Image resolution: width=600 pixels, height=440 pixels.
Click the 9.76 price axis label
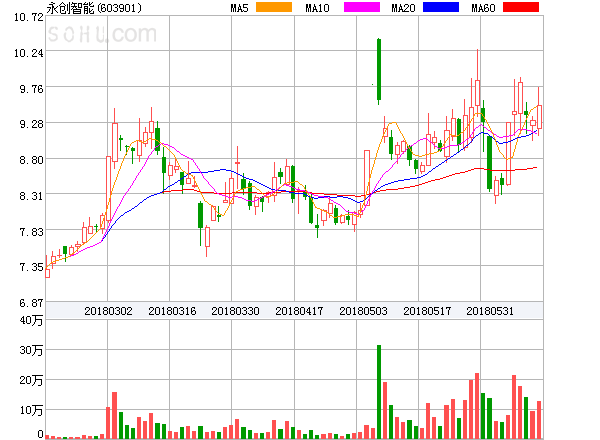(x=31, y=89)
